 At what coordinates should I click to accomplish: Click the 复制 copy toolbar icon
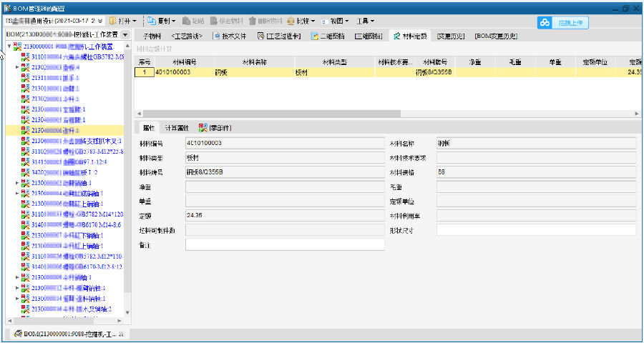coord(152,21)
